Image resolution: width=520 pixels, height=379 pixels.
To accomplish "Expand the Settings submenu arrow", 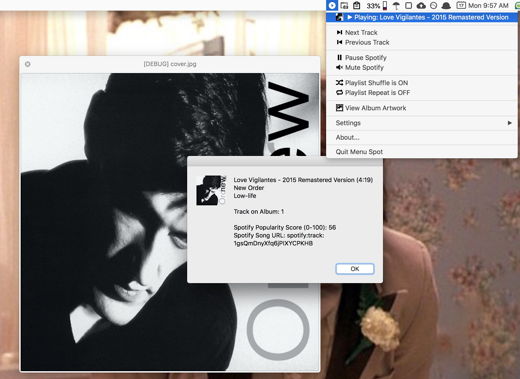I will (509, 123).
